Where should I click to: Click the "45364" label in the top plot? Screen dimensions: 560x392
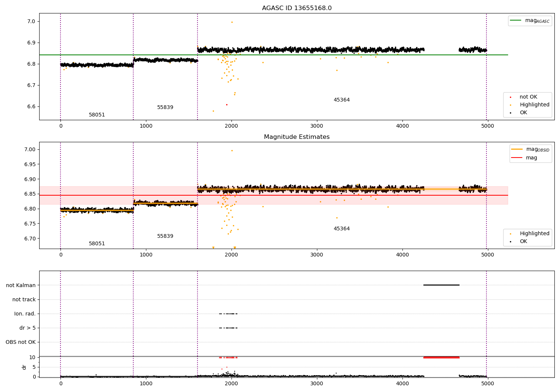(x=342, y=100)
